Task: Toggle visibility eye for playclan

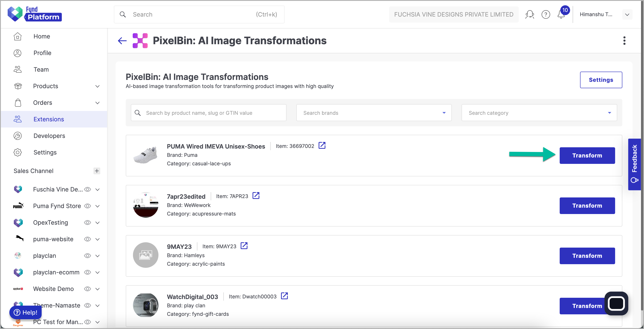Action: (87, 256)
